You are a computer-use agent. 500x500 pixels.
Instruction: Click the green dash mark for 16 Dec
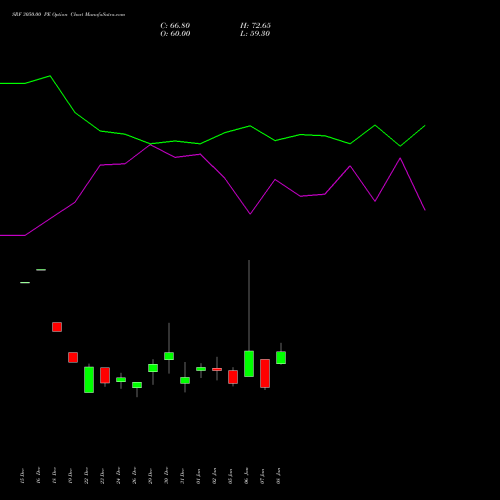(41, 270)
